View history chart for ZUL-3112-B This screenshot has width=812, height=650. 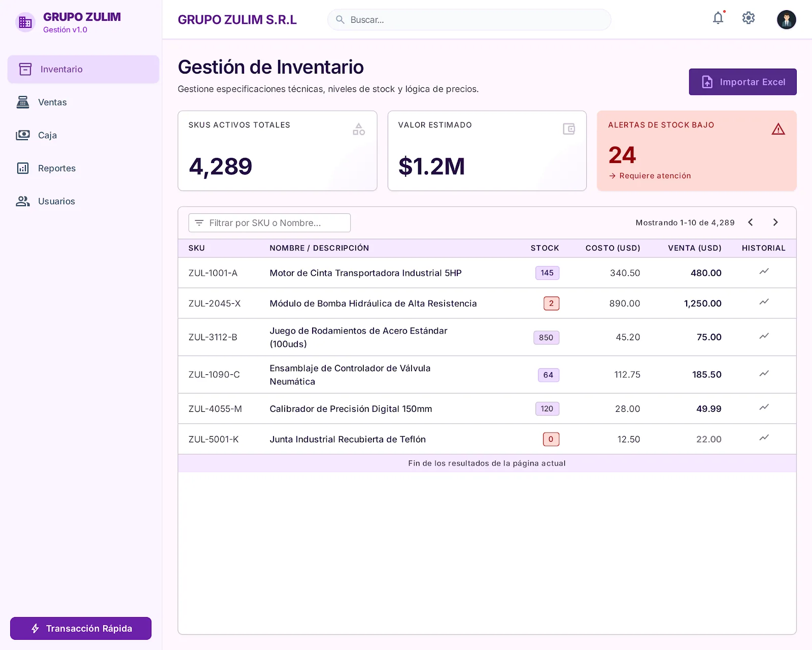pos(764,336)
